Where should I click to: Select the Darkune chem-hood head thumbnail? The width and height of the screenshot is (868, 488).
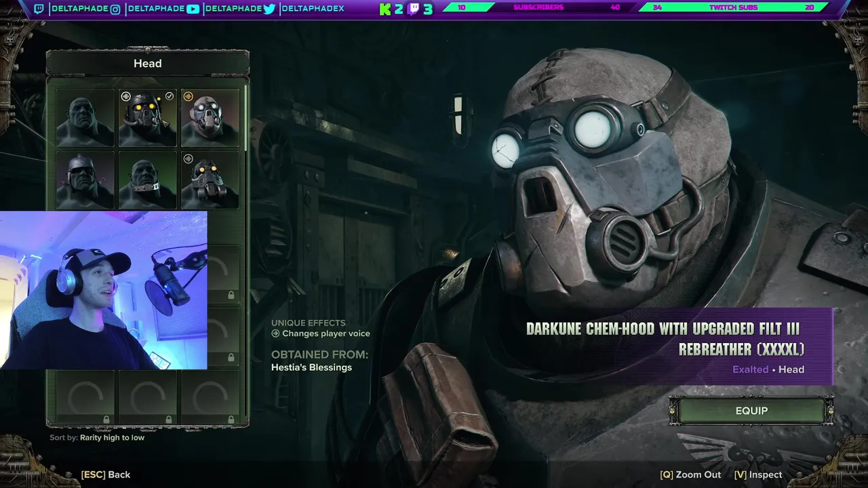[x=210, y=118]
